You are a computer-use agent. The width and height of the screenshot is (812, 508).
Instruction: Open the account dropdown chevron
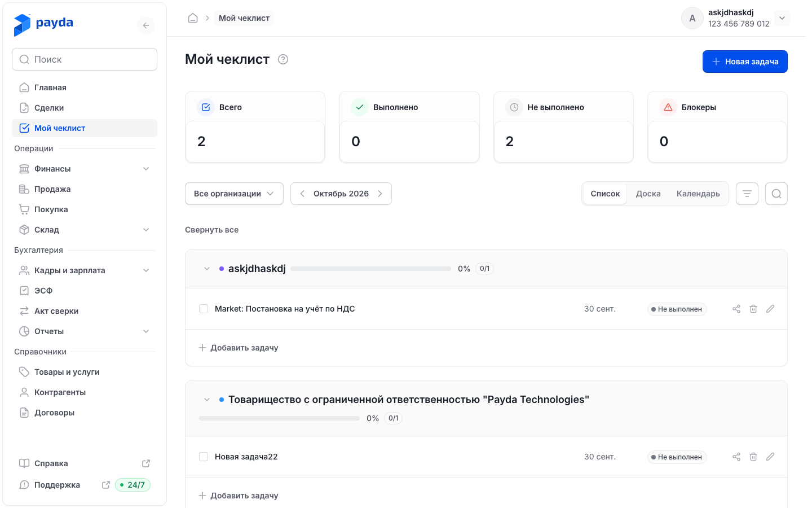point(782,18)
